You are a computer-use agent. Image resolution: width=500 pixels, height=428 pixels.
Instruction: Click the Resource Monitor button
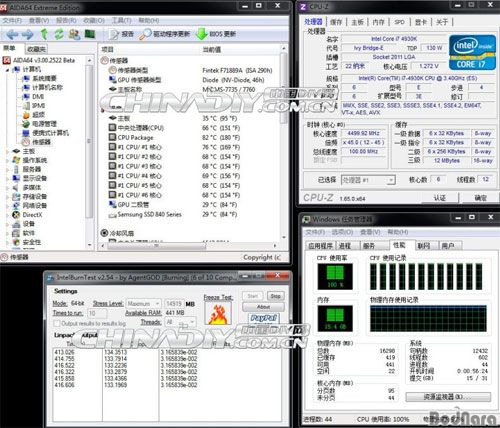[448, 397]
